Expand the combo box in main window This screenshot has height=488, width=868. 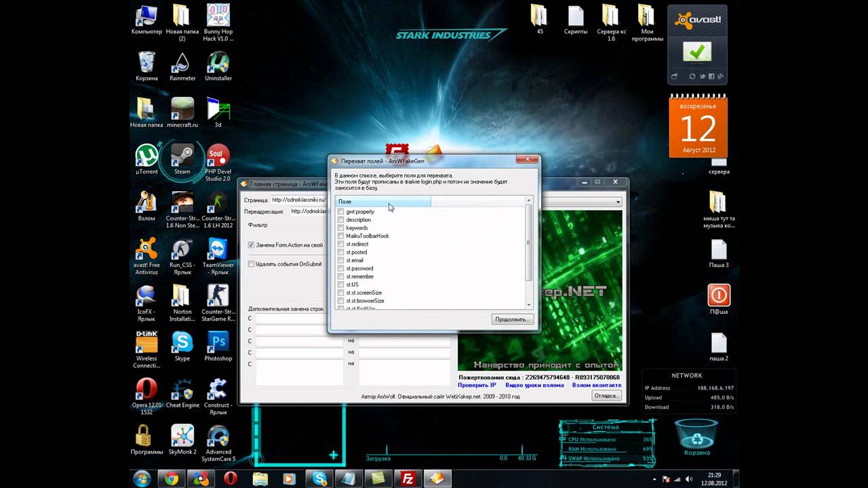(x=618, y=202)
